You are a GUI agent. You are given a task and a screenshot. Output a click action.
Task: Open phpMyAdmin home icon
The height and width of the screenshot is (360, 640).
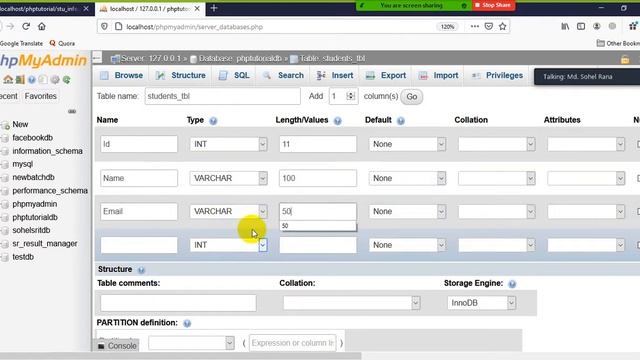point(8,80)
